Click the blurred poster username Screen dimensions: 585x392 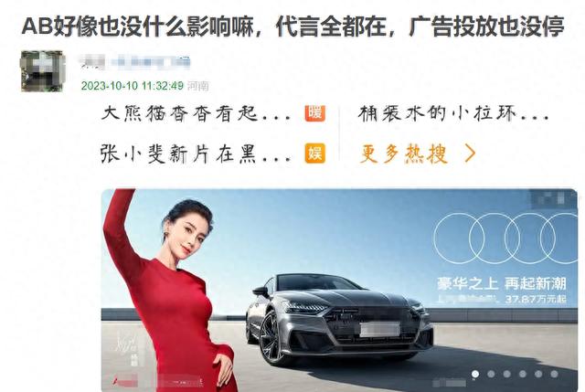click(x=134, y=63)
